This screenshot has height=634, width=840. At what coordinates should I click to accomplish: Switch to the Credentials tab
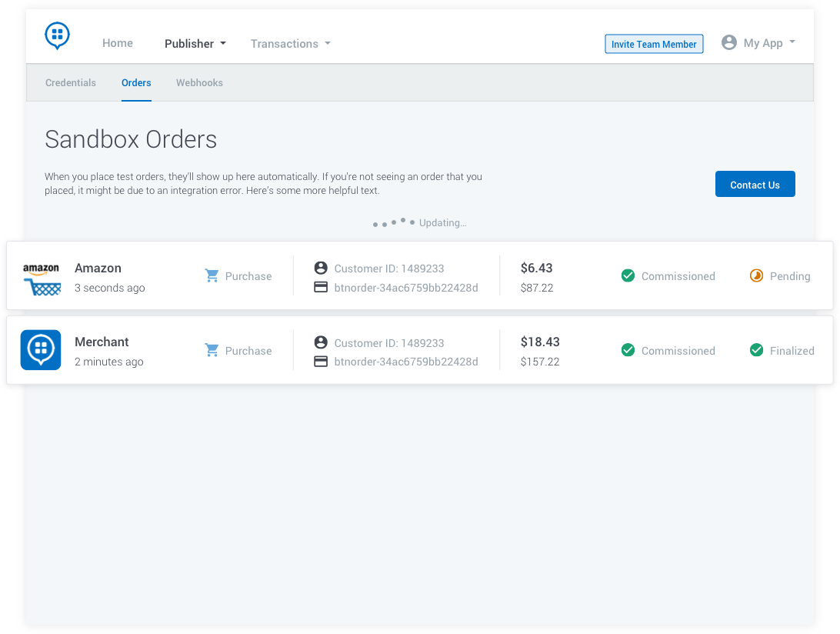pos(71,82)
